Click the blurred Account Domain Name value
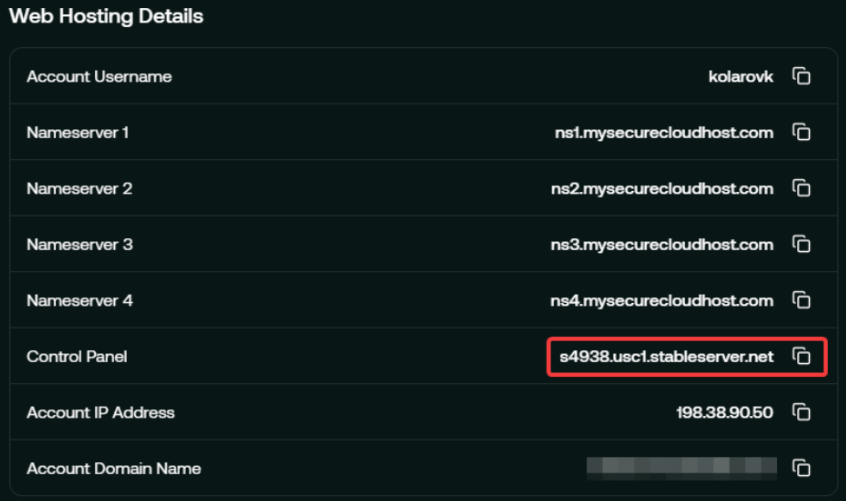 [681, 467]
